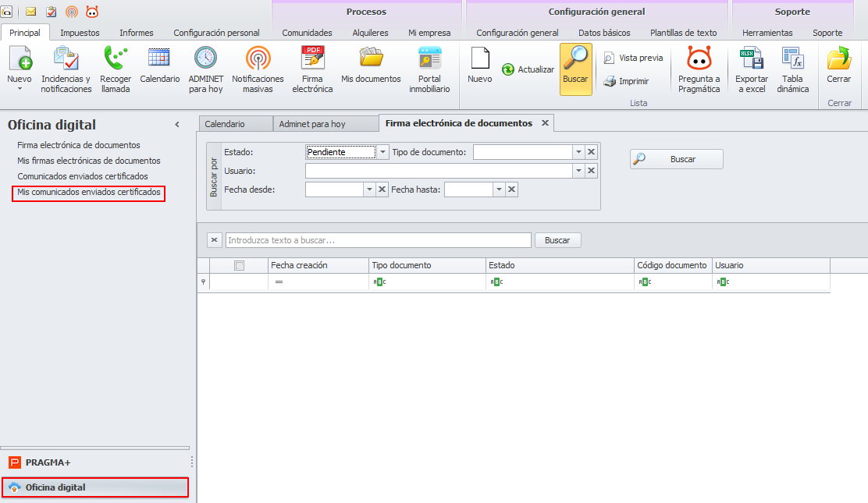Image resolution: width=868 pixels, height=503 pixels.
Task: Toggle the select-all checkbox in grid header
Action: pos(240,265)
